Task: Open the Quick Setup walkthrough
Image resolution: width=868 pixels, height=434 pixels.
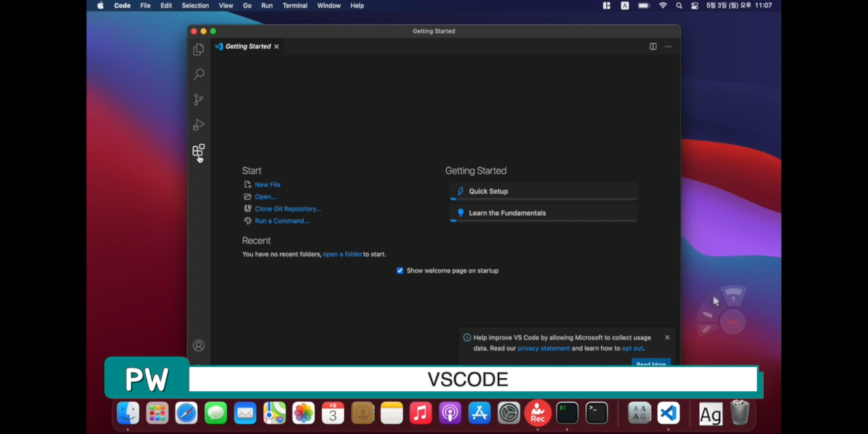Action: [543, 191]
